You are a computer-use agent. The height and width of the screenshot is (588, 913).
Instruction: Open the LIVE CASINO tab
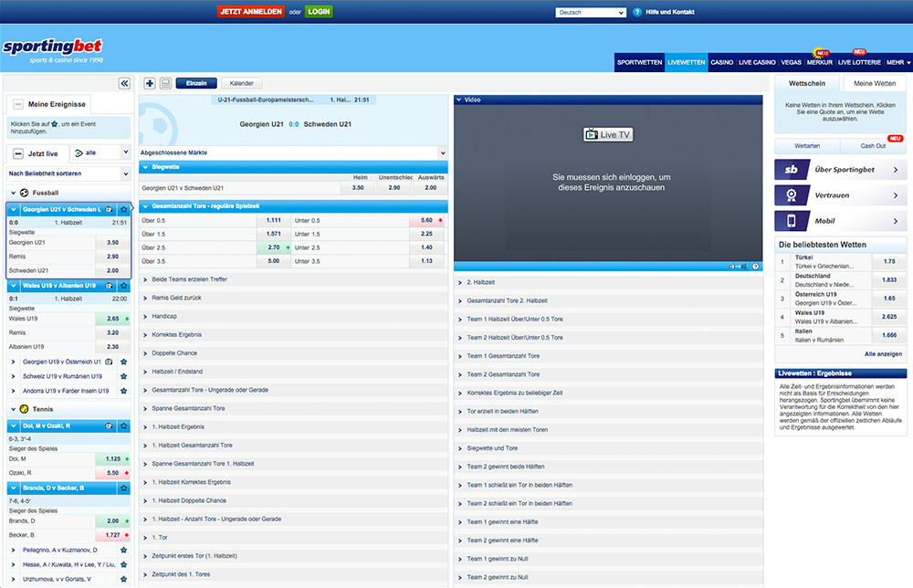pos(757,62)
